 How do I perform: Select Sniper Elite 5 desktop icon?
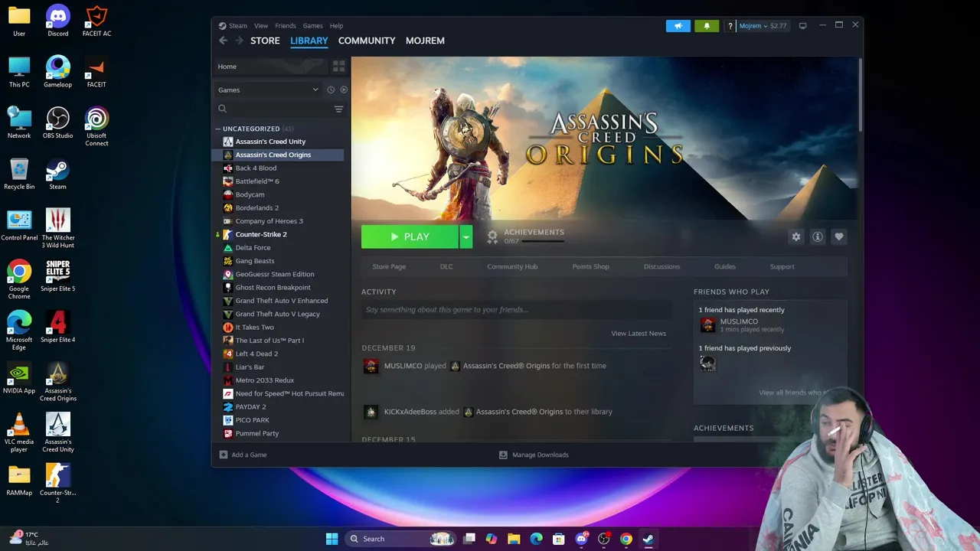tap(58, 275)
